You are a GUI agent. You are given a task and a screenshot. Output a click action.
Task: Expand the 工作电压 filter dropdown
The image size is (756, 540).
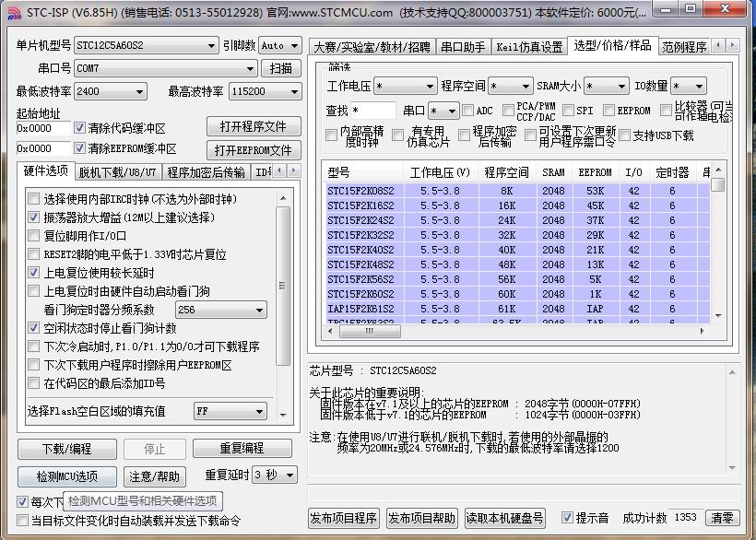click(x=406, y=86)
